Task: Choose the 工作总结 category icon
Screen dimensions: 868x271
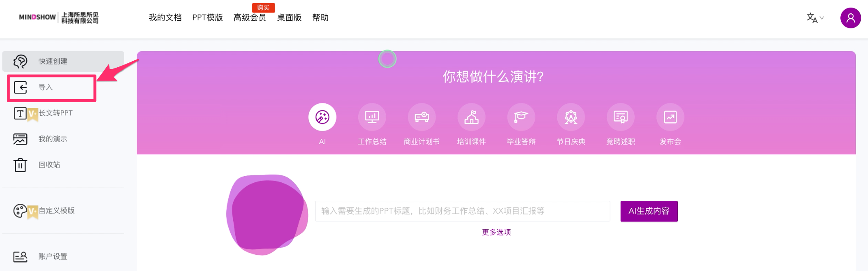Action: pyautogui.click(x=372, y=117)
